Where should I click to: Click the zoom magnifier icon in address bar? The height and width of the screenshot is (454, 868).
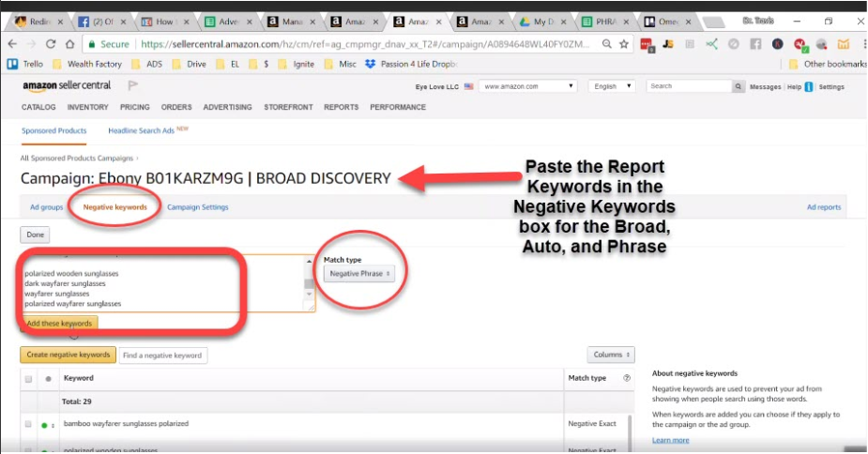click(607, 44)
